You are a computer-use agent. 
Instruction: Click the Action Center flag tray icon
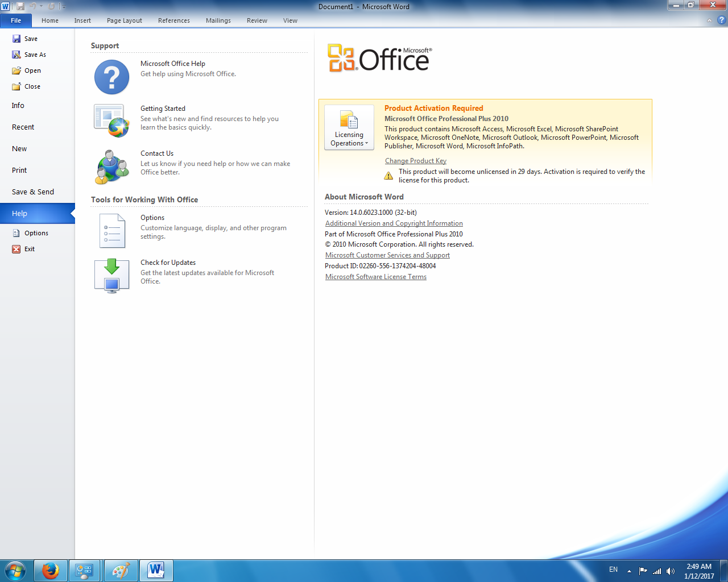[x=643, y=571]
